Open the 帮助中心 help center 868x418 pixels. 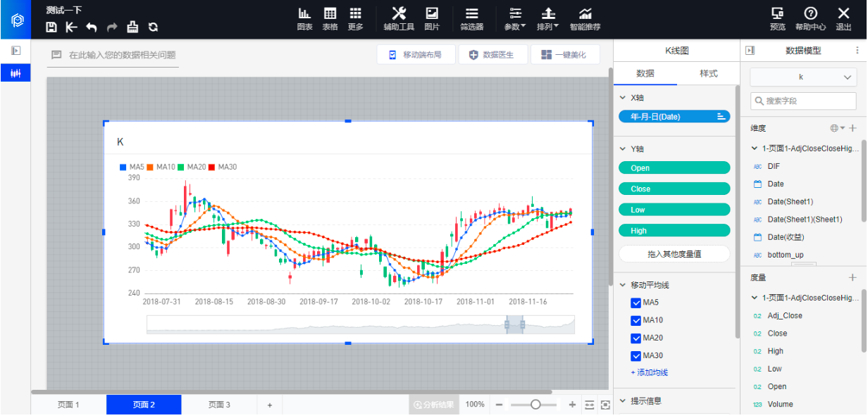811,19
